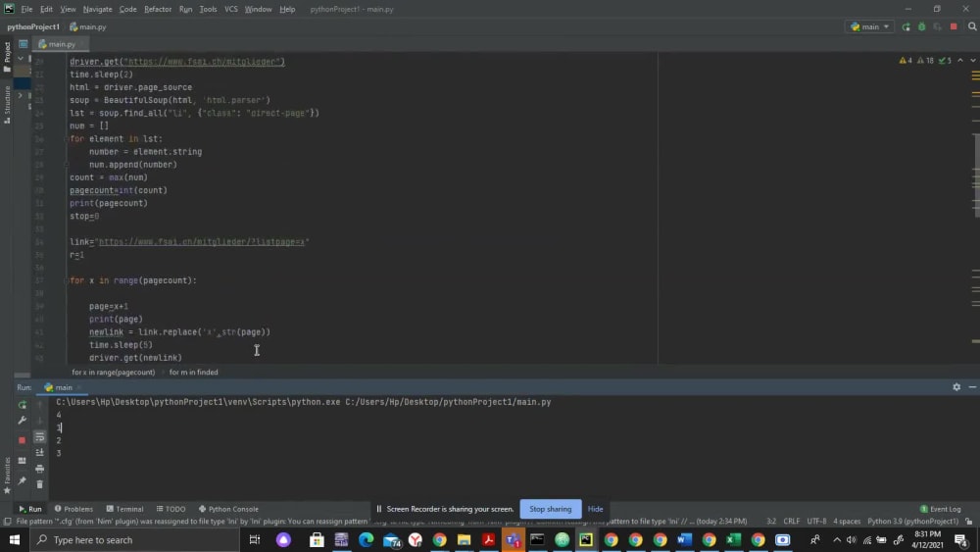The height and width of the screenshot is (552, 980).
Task: Open the Refactor menu
Action: click(x=158, y=10)
